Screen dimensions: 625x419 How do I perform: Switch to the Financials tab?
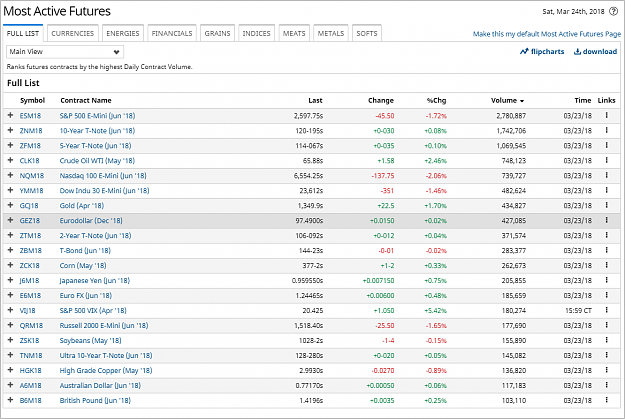(x=172, y=33)
